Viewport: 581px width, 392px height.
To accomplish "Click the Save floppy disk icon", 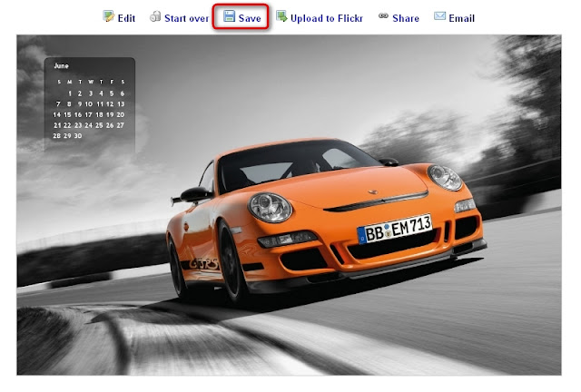I will coord(230,16).
